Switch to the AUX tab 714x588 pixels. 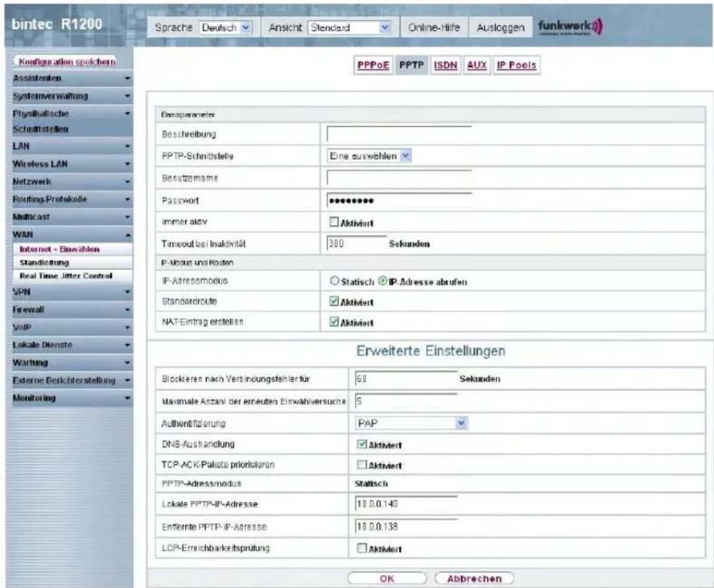point(477,65)
